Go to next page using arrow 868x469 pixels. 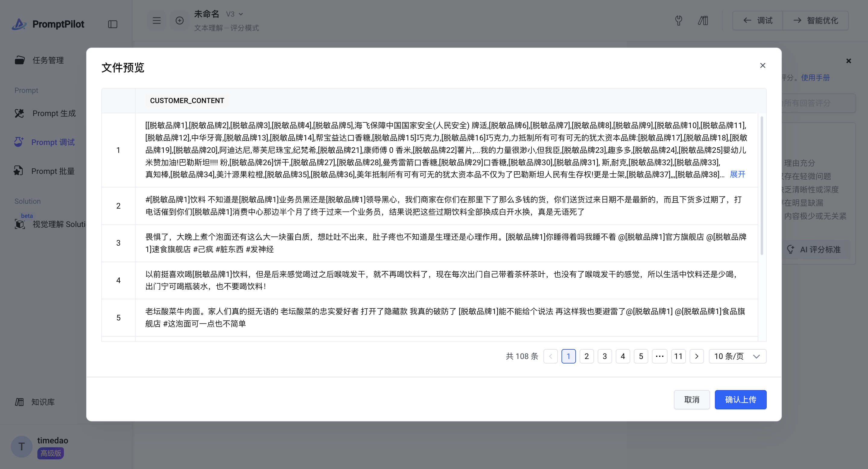697,356
